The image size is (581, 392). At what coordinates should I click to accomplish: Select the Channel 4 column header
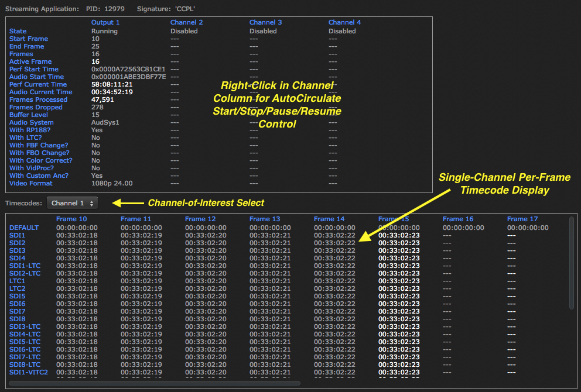click(x=344, y=22)
